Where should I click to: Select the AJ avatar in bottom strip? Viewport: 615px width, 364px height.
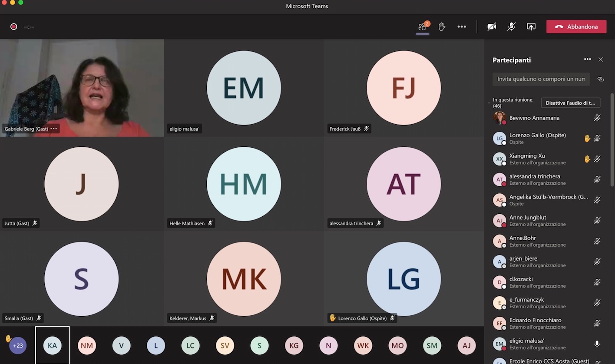[x=466, y=346]
